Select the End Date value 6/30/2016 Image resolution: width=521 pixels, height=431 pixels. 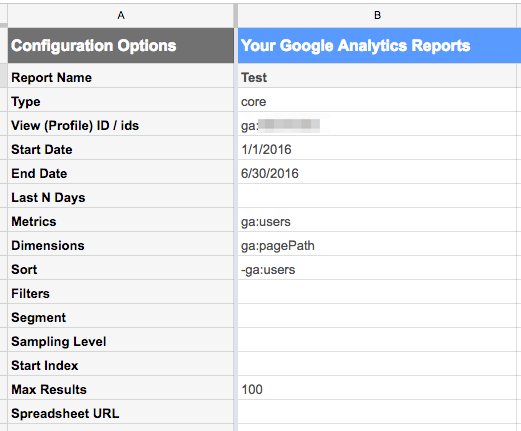(x=377, y=172)
